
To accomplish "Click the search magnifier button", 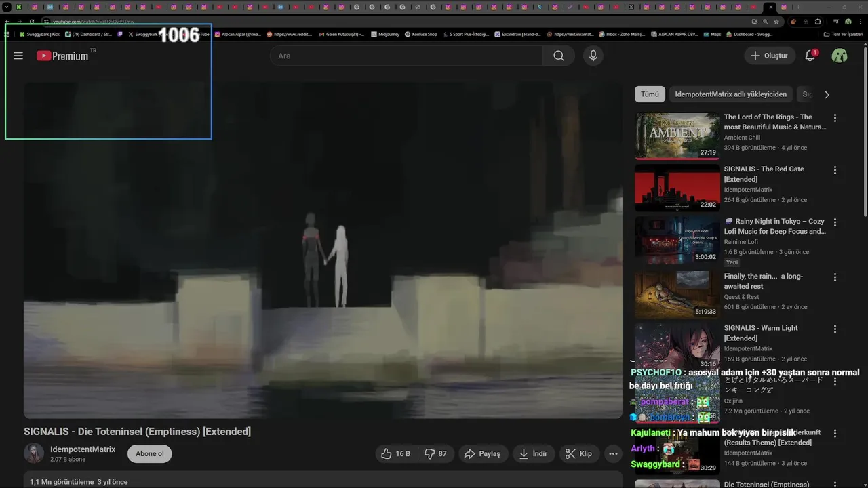I will pyautogui.click(x=559, y=56).
